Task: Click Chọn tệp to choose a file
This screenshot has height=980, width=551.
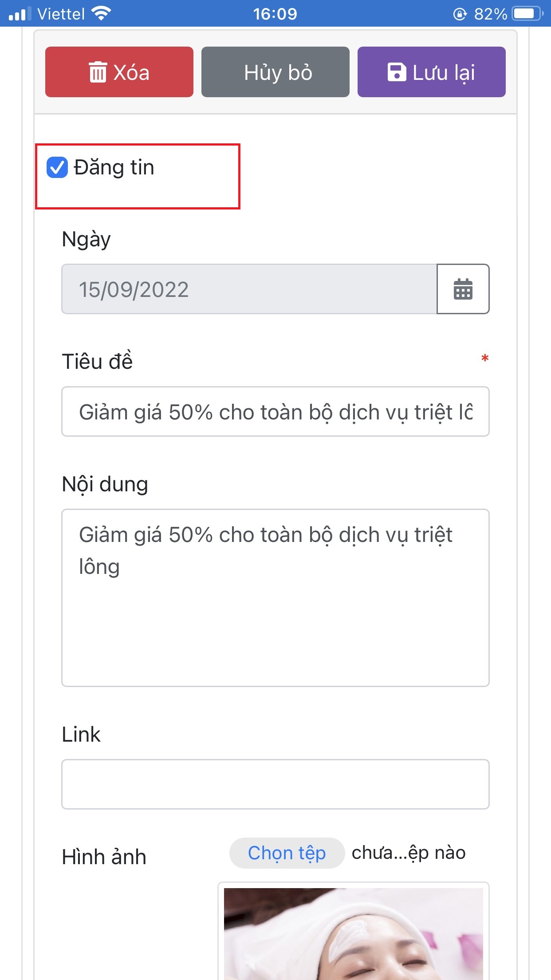Action: click(x=287, y=853)
